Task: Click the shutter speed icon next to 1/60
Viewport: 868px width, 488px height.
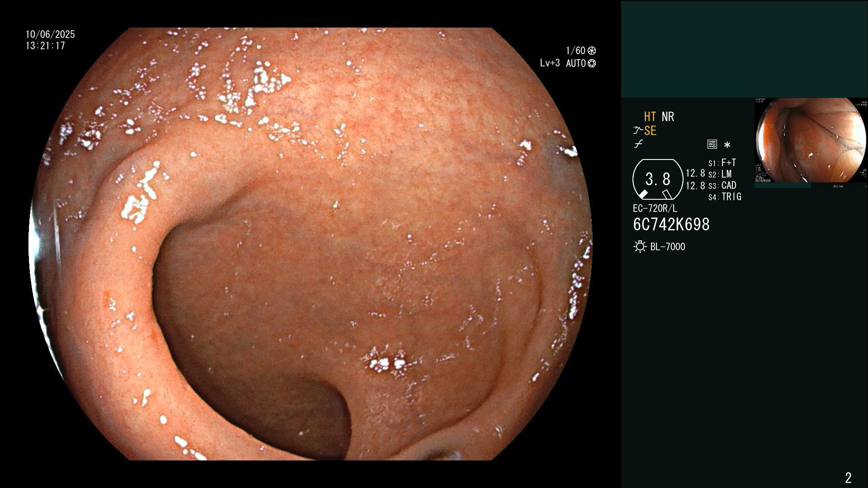Action: [x=592, y=51]
